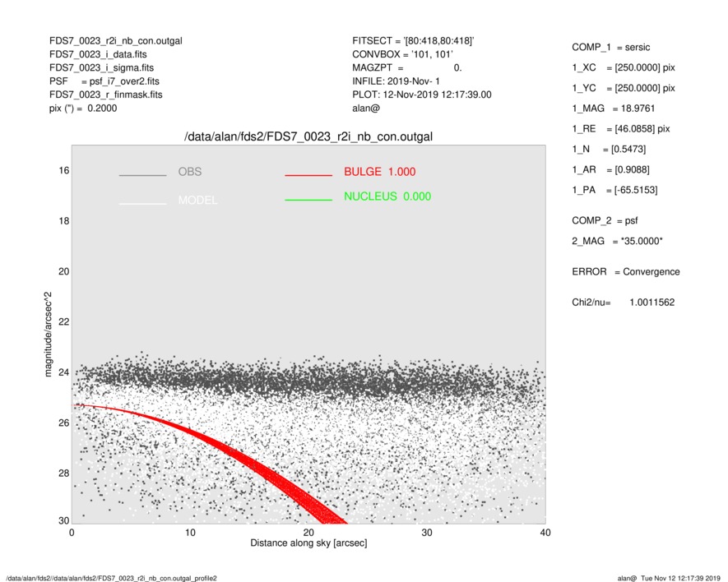The image size is (728, 582).
Task: Click the Distance along sky [arcsec] axis label
Action: (x=308, y=543)
